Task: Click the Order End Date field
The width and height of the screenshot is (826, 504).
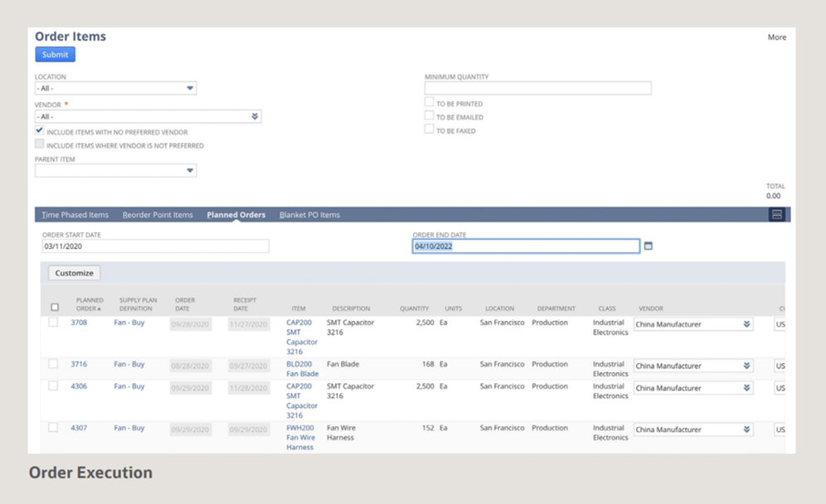Action: (526, 246)
